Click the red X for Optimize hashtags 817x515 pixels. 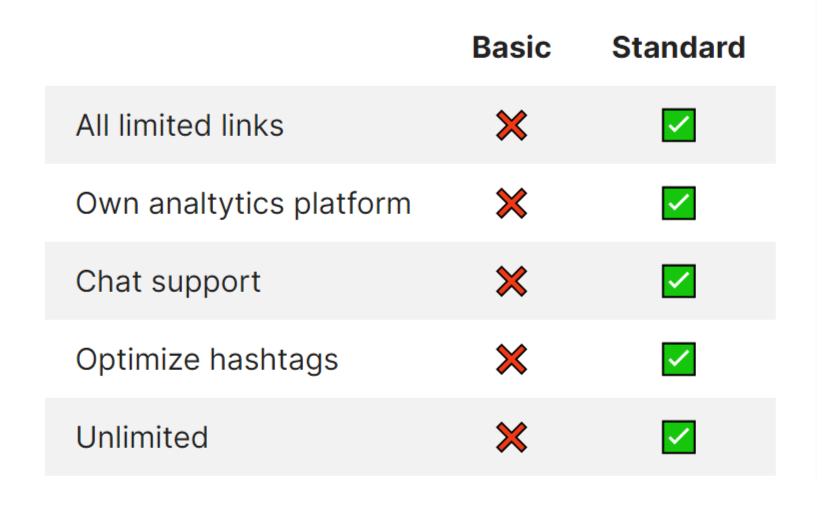511,359
